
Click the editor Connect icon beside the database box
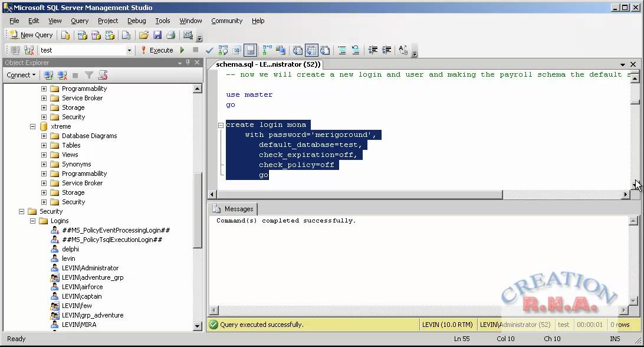click(15, 50)
